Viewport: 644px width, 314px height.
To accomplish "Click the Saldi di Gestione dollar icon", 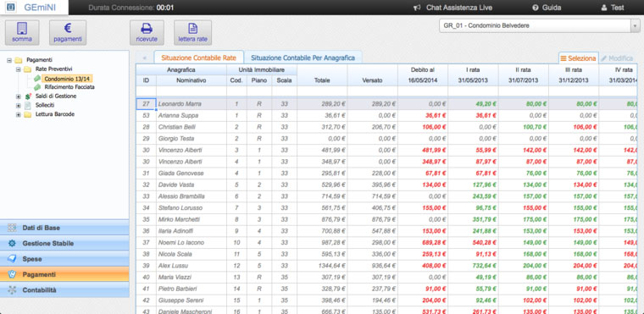I will pyautogui.click(x=28, y=96).
